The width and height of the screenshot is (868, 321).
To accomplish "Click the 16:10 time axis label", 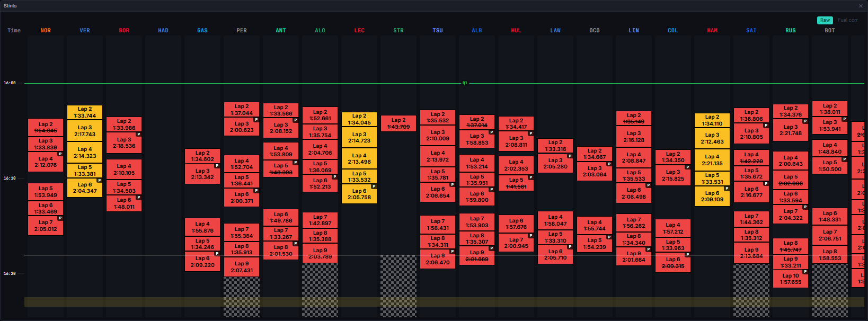I will coord(10,179).
